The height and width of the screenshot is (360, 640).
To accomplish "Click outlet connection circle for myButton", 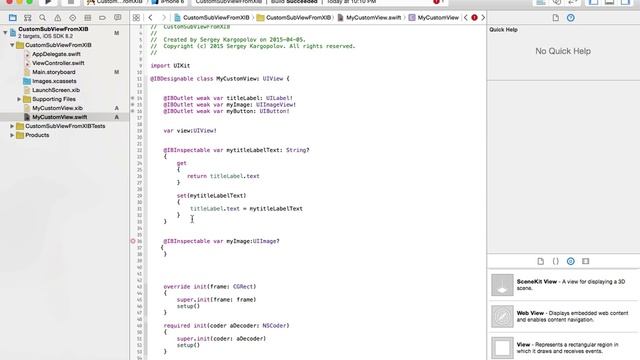I will pos(133,111).
